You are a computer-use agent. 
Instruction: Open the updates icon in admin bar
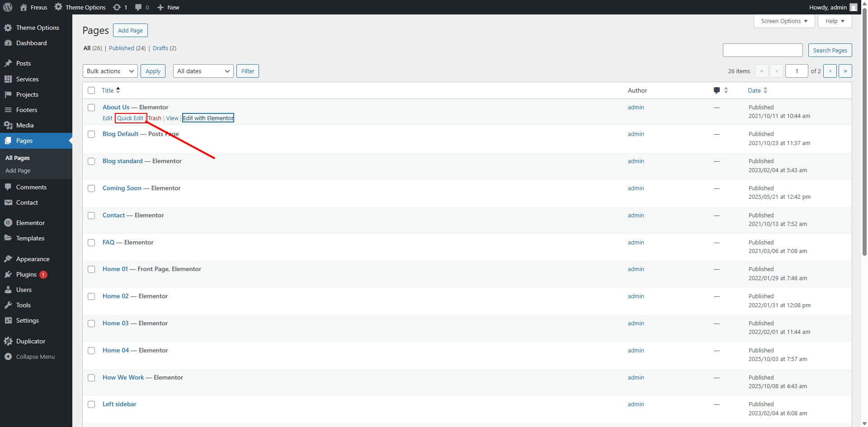click(117, 7)
